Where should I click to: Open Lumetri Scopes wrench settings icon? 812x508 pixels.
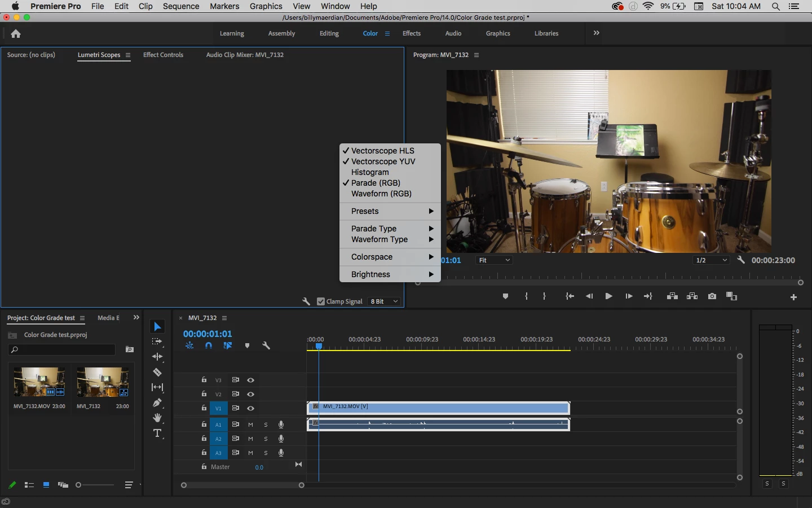click(306, 301)
